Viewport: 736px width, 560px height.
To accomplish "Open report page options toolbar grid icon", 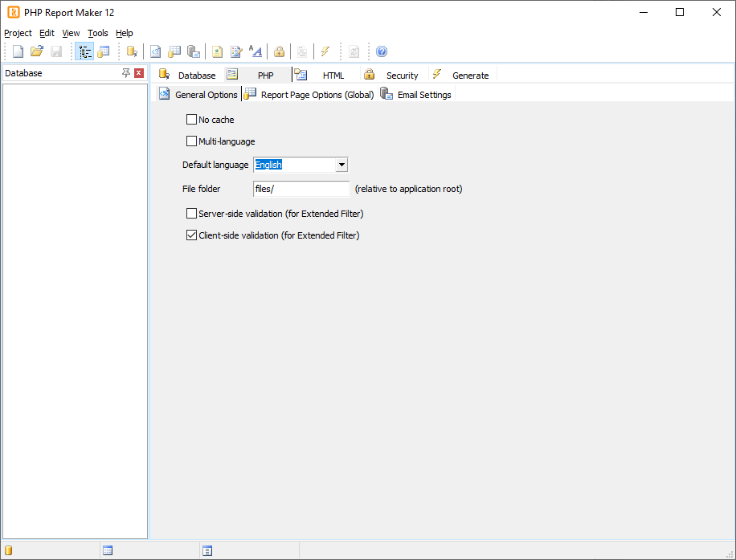I will [x=174, y=51].
